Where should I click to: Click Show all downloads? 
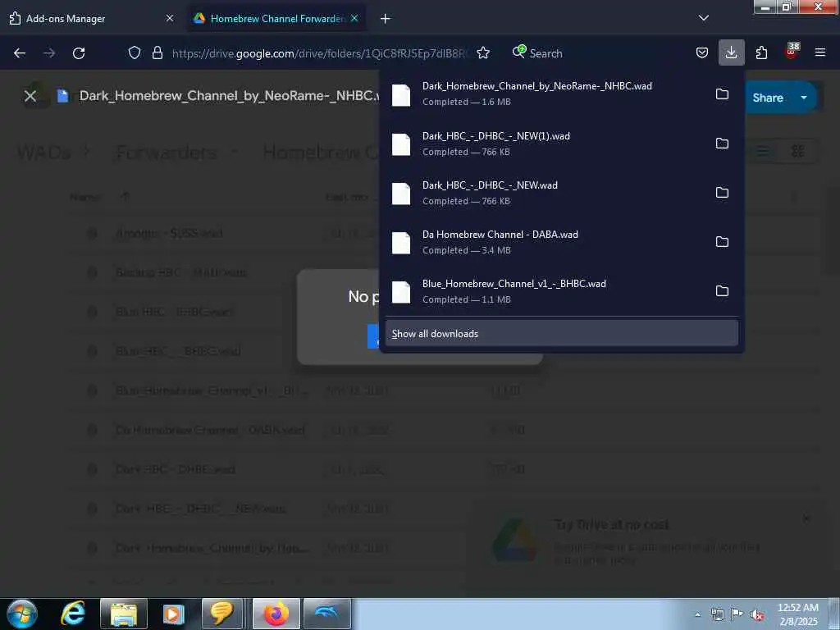coord(561,333)
